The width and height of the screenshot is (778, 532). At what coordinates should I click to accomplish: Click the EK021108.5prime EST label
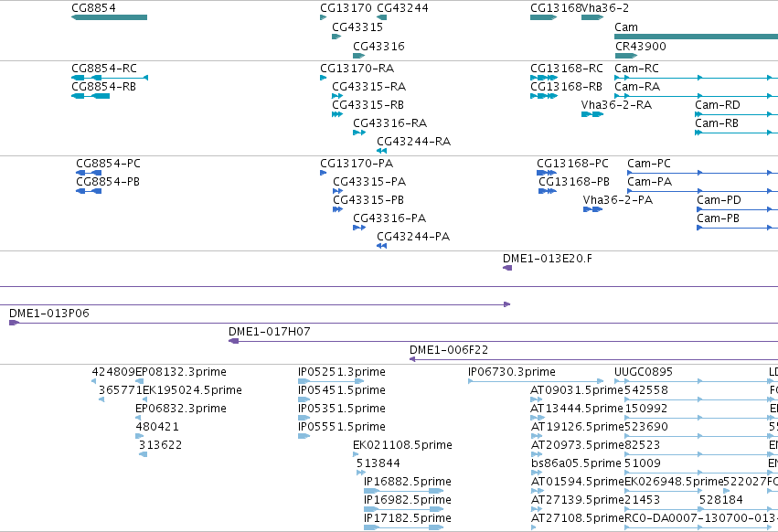[402, 444]
